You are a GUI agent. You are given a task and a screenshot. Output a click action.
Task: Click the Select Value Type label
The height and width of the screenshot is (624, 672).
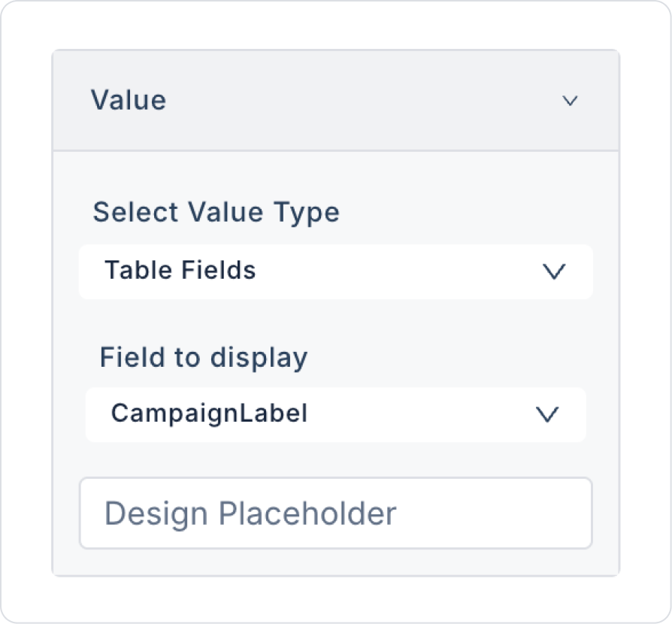[x=216, y=212]
